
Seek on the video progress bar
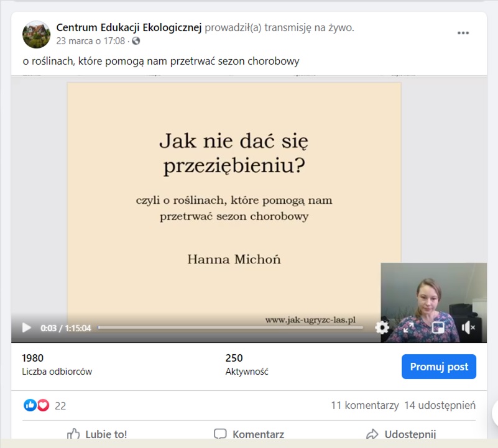231,327
